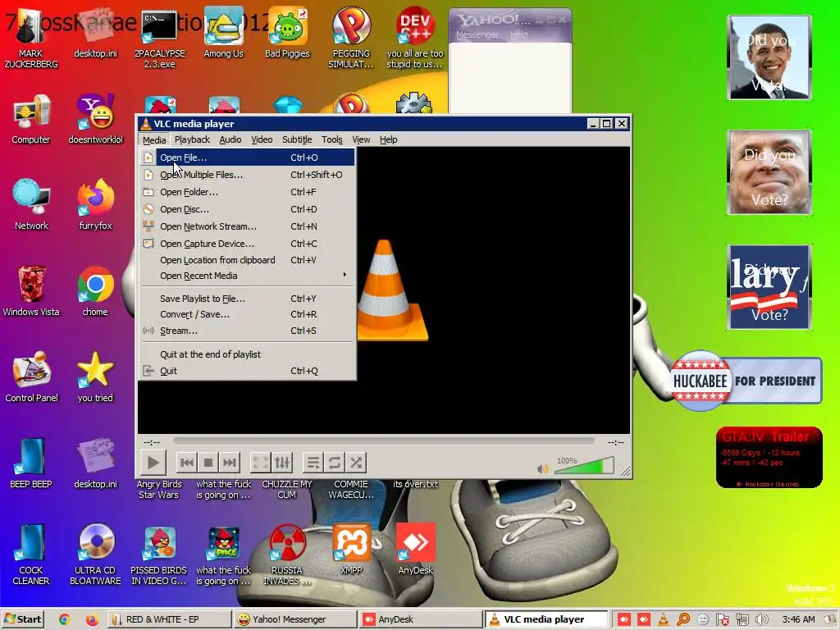The width and height of the screenshot is (840, 630).
Task: Switch to RED & WHITE - EP taskbar button
Action: point(169,619)
